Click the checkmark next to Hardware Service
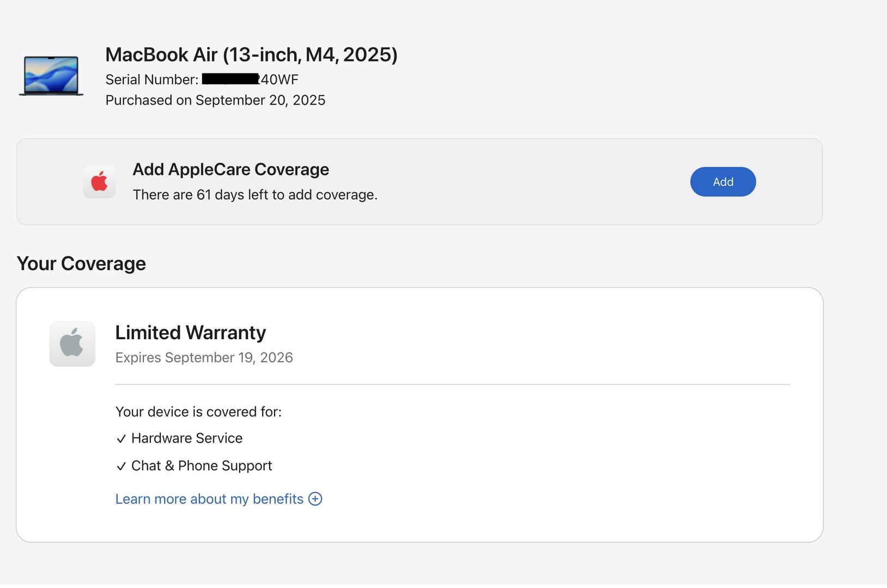Image resolution: width=887 pixels, height=588 pixels. pos(121,439)
